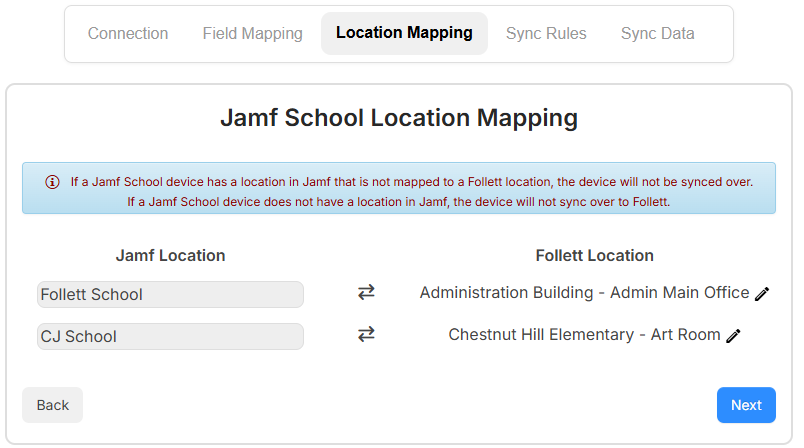
Task: Open the Connection tab
Action: point(128,33)
